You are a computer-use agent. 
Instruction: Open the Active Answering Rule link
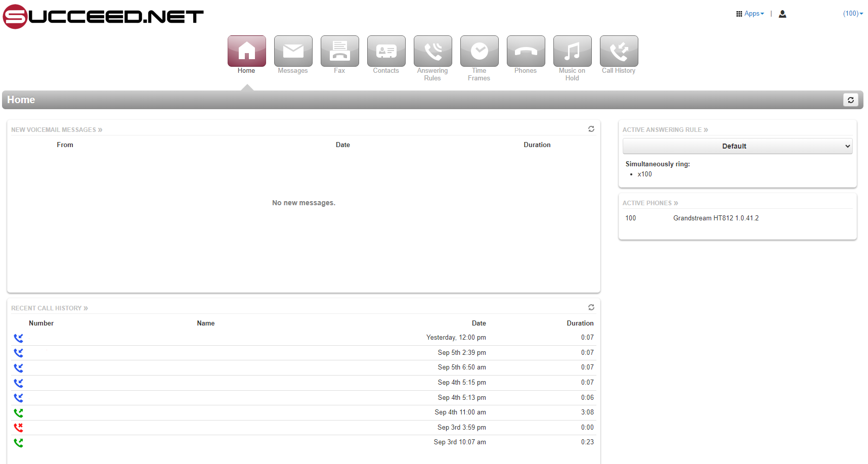click(x=665, y=129)
